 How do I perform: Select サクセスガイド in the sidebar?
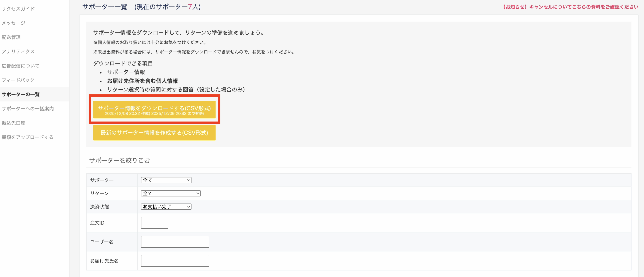click(x=18, y=8)
